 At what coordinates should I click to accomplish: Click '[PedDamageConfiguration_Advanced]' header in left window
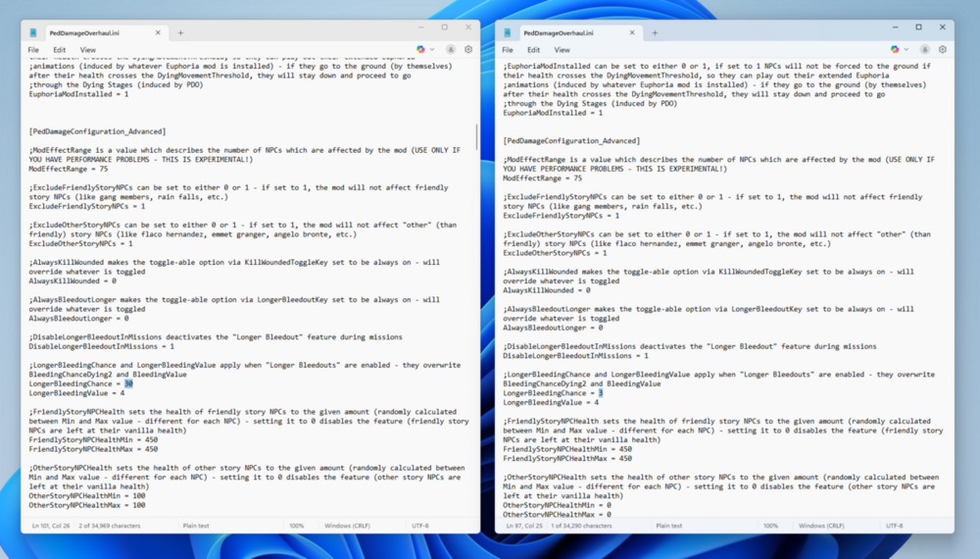point(97,131)
